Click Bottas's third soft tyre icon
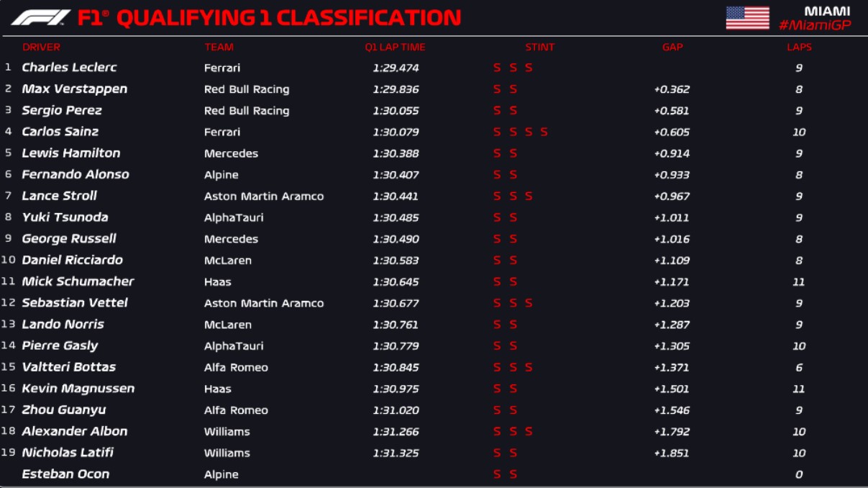 (529, 368)
